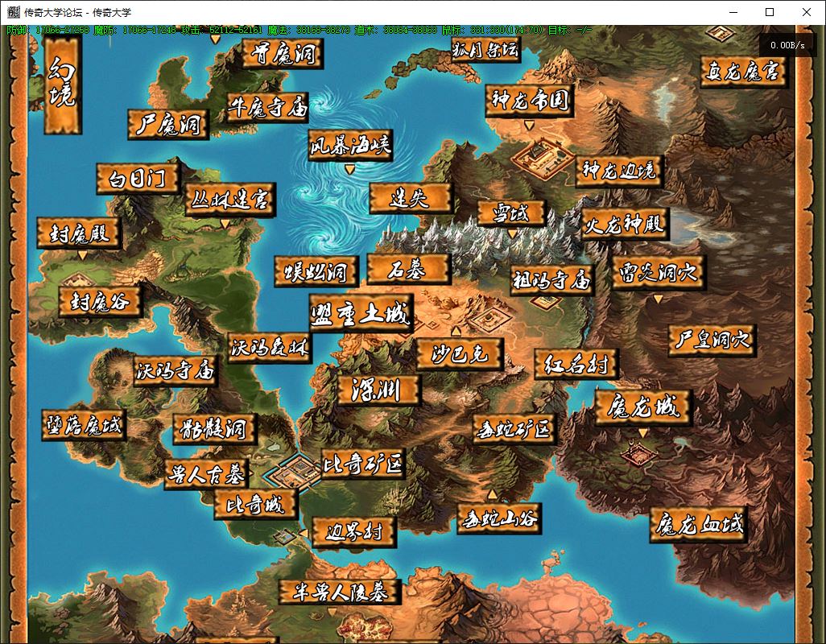Close the 传奇大学 game window
The height and width of the screenshot is (644, 826).
807,12
